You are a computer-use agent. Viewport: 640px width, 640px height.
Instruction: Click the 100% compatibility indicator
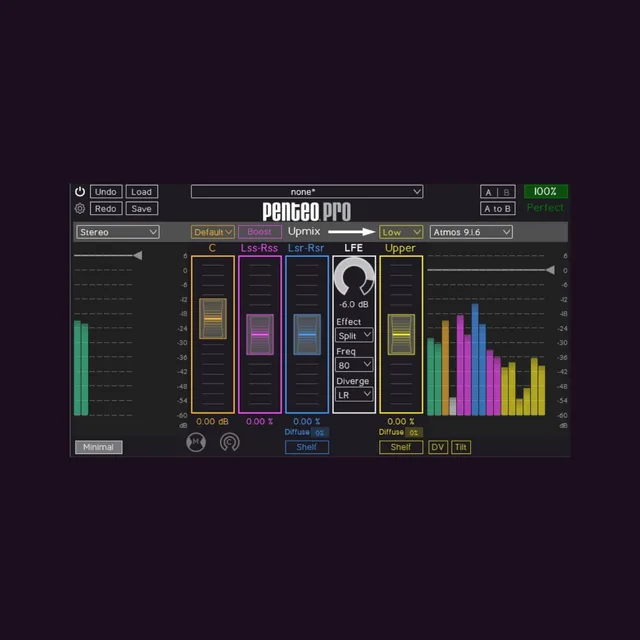(545, 191)
